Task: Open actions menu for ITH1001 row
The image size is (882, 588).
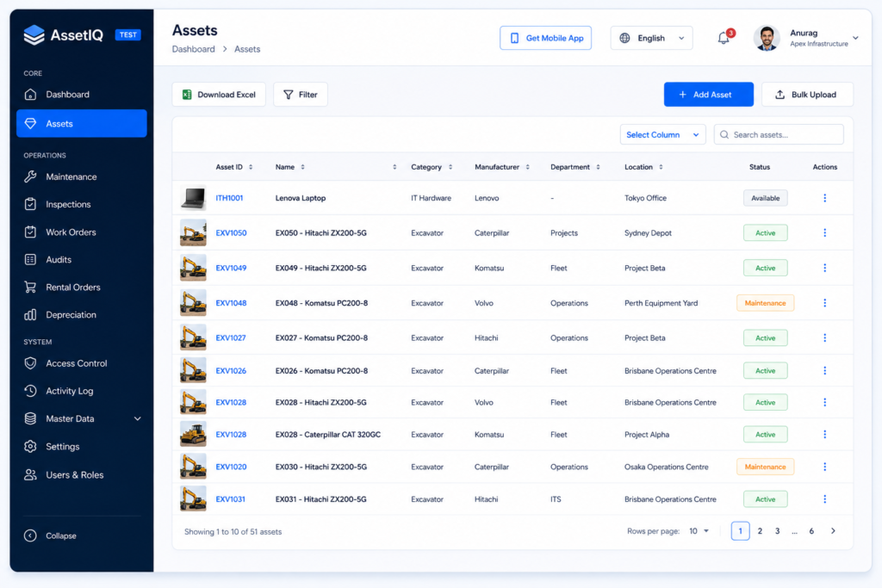Action: (x=824, y=198)
